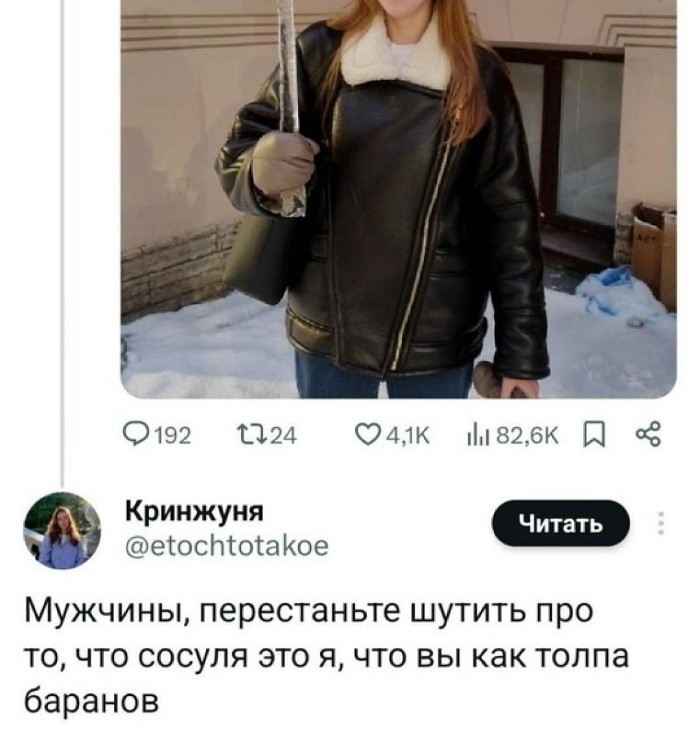Click the word "баранов" in the tweet
The height and width of the screenshot is (731, 700).
tap(91, 701)
